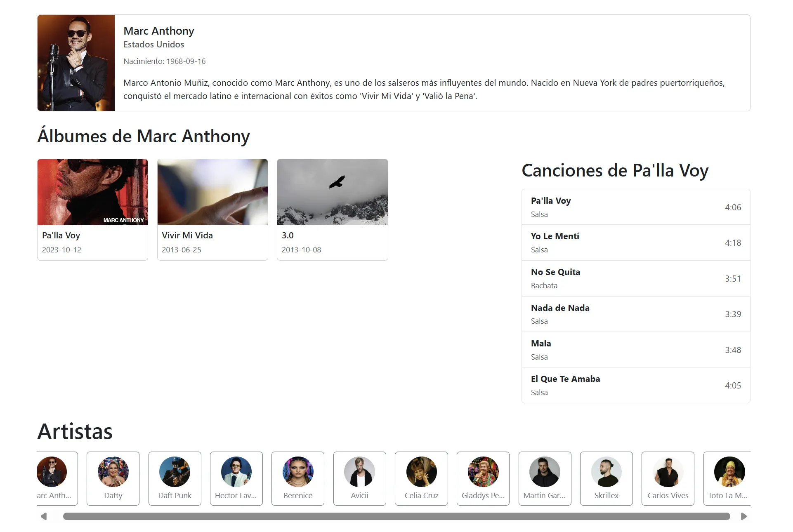Viewport: 793px width, 532px height.
Task: Click the left arrow of the artists scrollbar
Action: click(x=44, y=516)
